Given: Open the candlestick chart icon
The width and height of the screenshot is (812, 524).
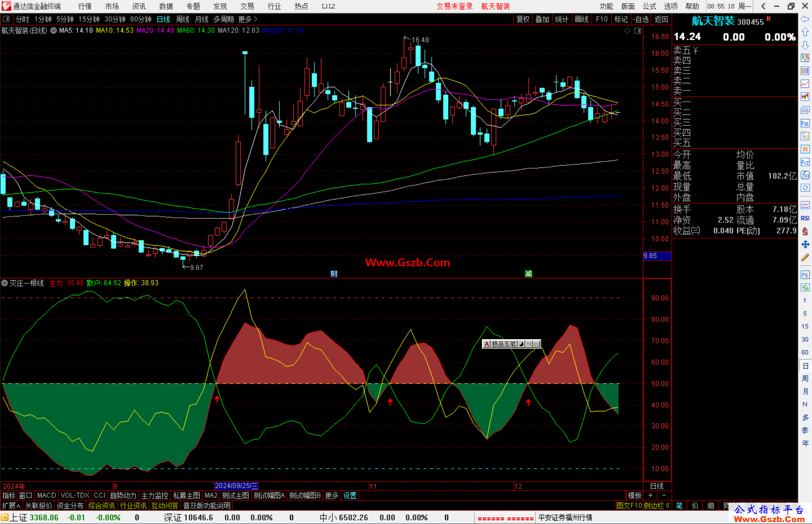Looking at the screenshot, I should pyautogui.click(x=805, y=97).
